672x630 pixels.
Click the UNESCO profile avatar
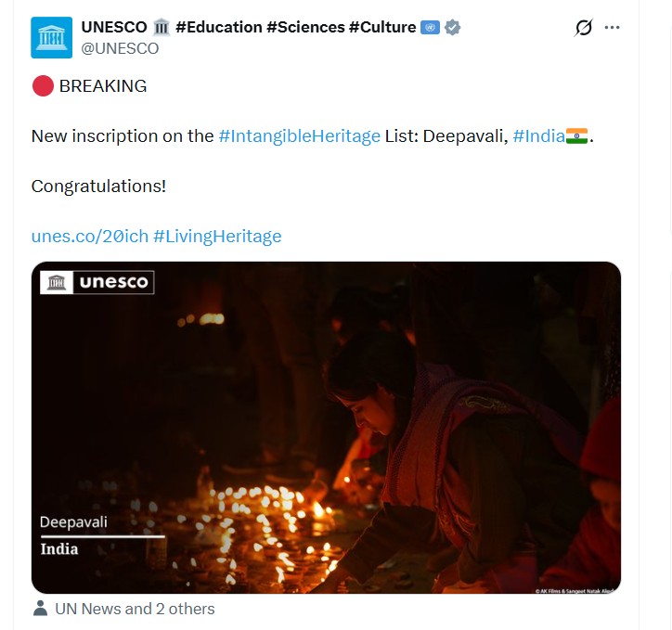coord(51,37)
